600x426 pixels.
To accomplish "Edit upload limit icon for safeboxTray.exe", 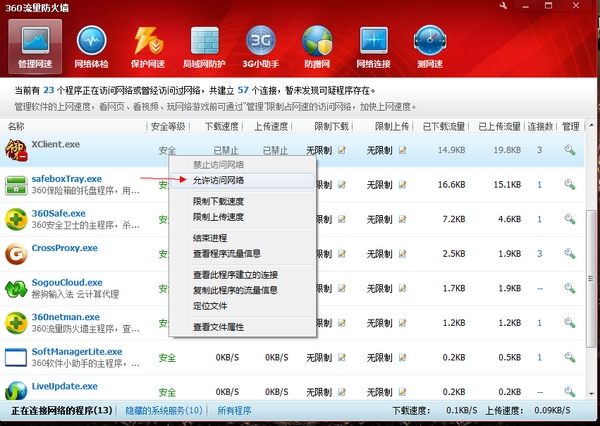I will [402, 185].
